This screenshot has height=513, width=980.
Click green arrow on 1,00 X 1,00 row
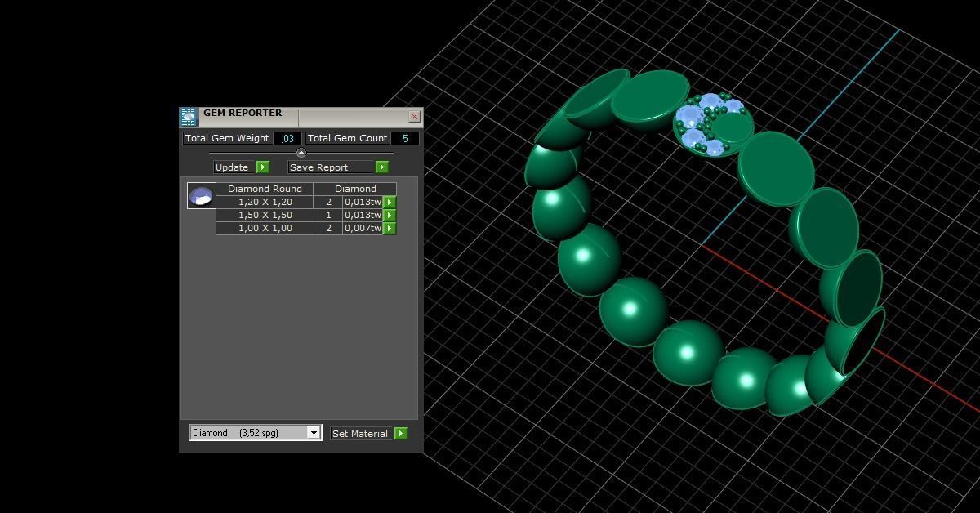click(x=390, y=228)
